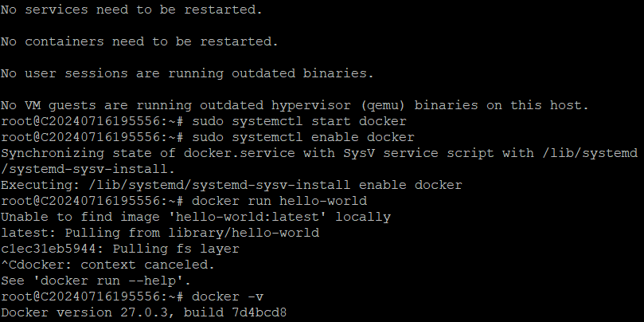Click 'Unable to find image' error line

(196, 217)
